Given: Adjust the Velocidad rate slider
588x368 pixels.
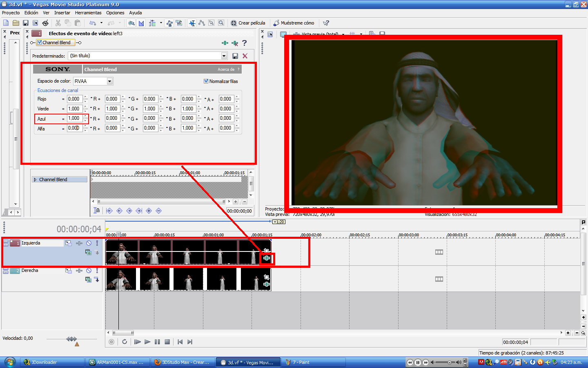Looking at the screenshot, I should tap(71, 339).
